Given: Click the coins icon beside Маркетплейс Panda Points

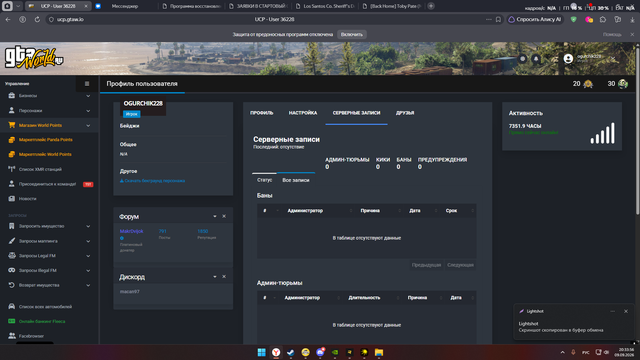Looking at the screenshot, I should [11, 140].
